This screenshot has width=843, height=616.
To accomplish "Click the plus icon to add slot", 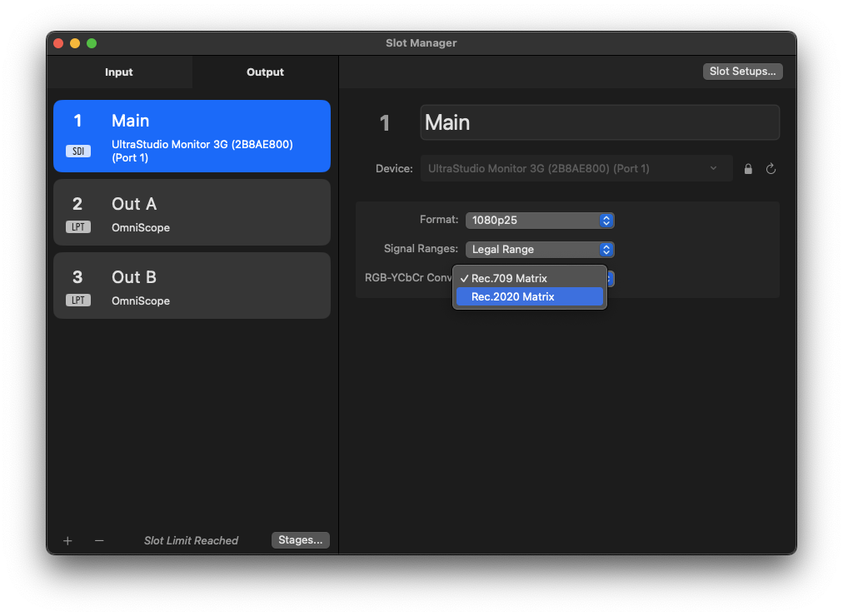I will [x=67, y=540].
